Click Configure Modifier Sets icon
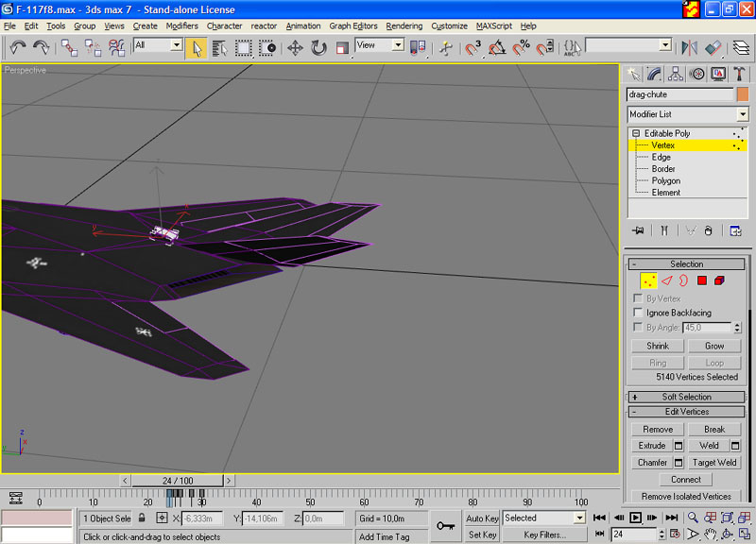Image resolution: width=756 pixels, height=544 pixels. [735, 230]
